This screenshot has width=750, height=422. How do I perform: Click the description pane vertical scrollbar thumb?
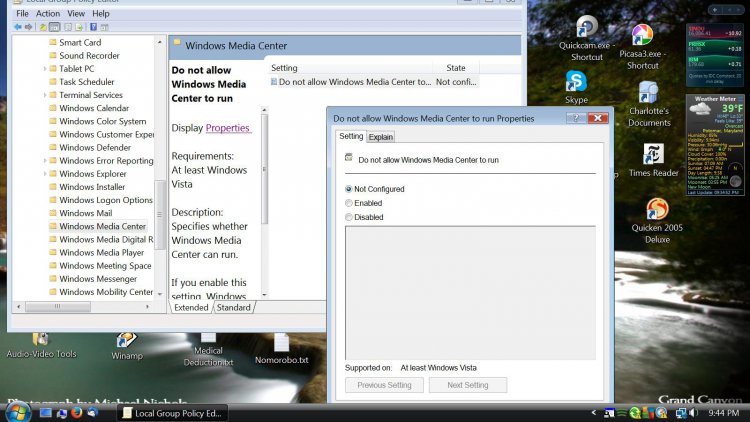[264, 169]
